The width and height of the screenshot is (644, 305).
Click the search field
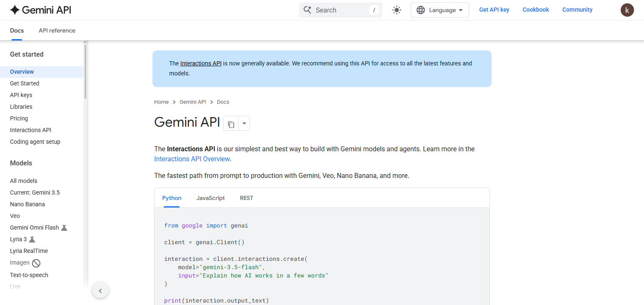[341, 10]
